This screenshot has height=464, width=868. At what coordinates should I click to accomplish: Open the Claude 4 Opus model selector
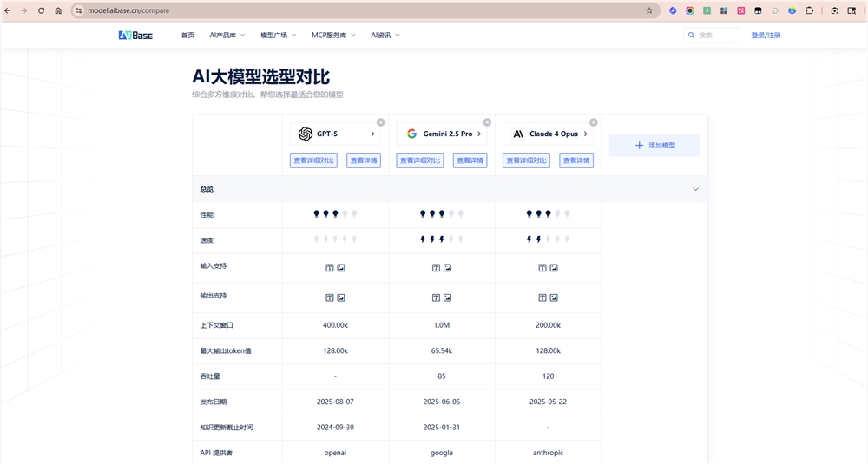click(548, 134)
